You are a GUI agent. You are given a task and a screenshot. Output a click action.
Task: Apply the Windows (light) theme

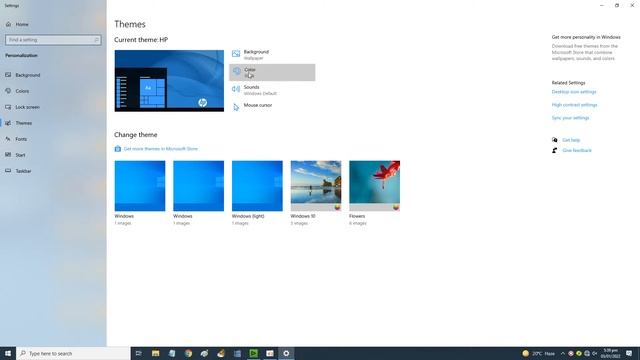pos(257,186)
